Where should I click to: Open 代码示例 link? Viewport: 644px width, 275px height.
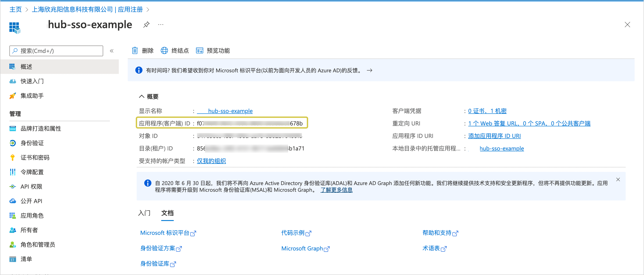pos(296,233)
